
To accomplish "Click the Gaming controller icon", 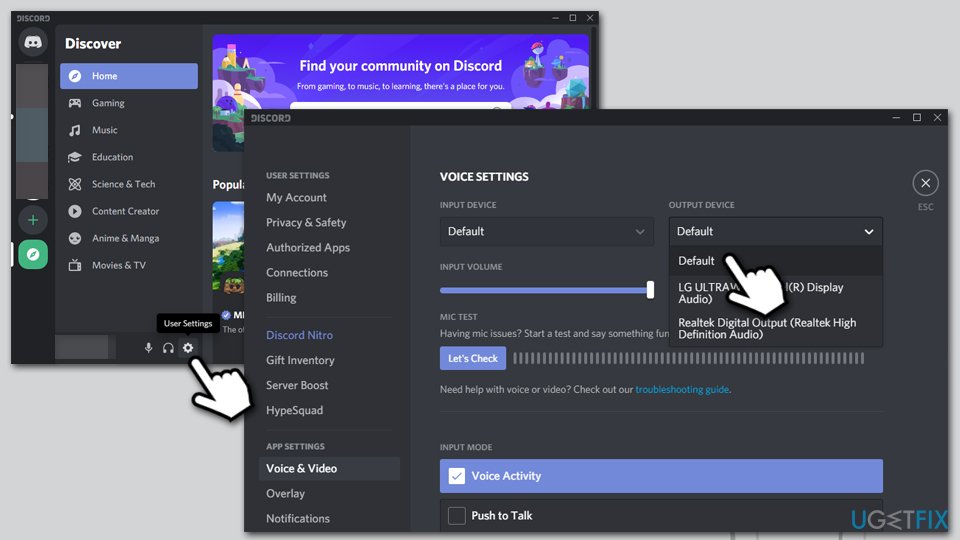I will [75, 103].
